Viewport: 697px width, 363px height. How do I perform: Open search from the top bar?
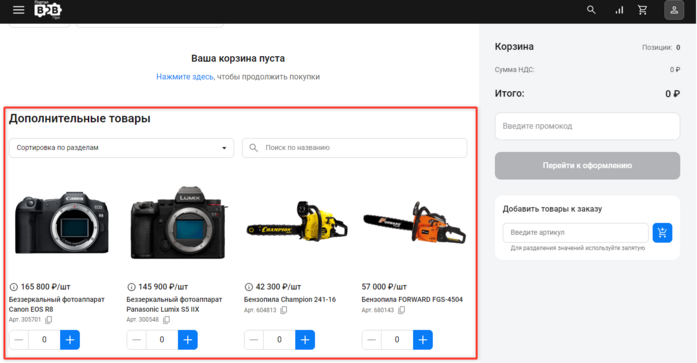click(591, 10)
